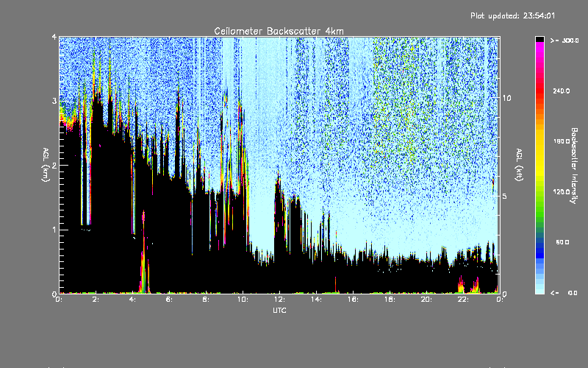Click the 60.0 colorbar tick value
The width and height of the screenshot is (588, 368).
tap(562, 242)
